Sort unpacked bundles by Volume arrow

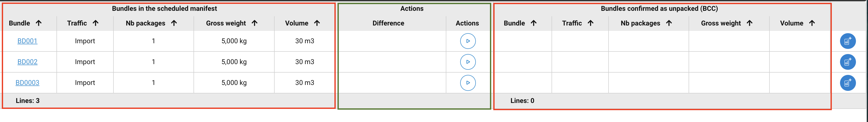pyautogui.click(x=812, y=23)
